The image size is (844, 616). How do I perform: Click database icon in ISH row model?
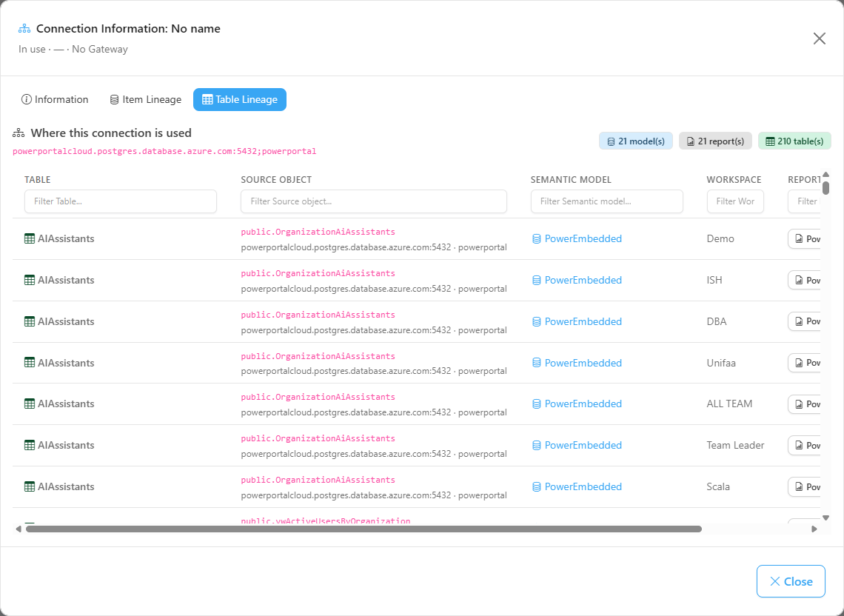[x=536, y=280]
